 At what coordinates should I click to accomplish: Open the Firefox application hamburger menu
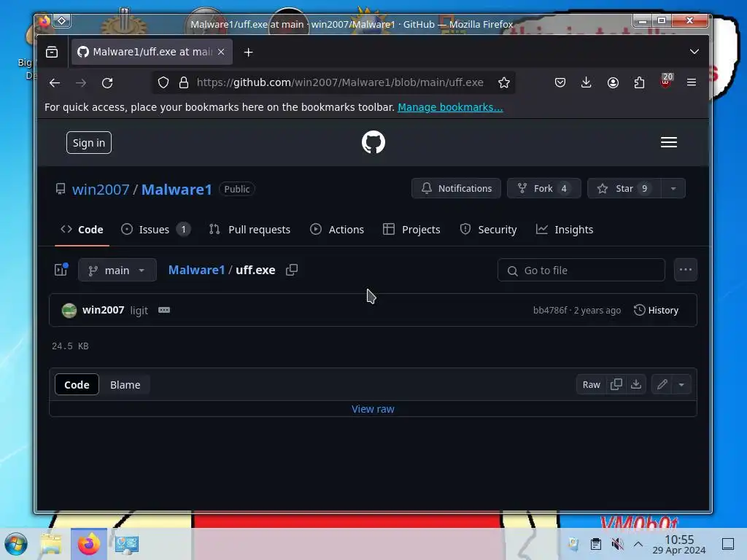[x=692, y=82]
